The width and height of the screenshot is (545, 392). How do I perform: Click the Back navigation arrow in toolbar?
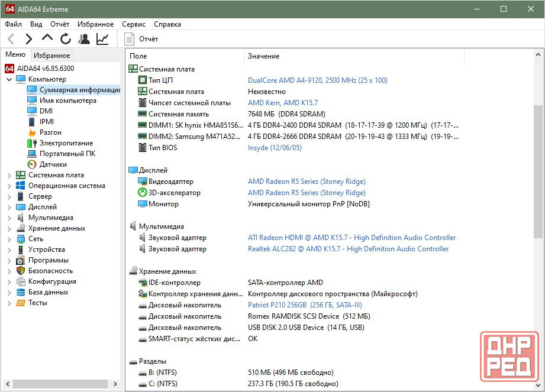click(x=11, y=39)
